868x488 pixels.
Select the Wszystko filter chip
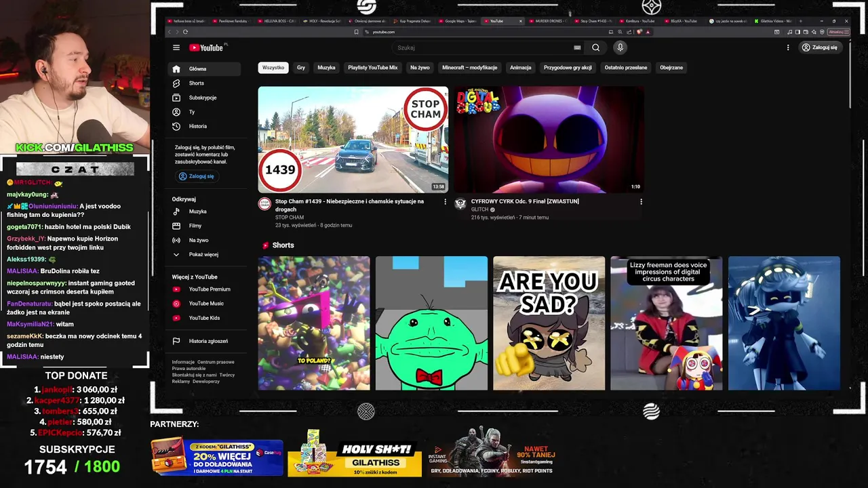[273, 68]
